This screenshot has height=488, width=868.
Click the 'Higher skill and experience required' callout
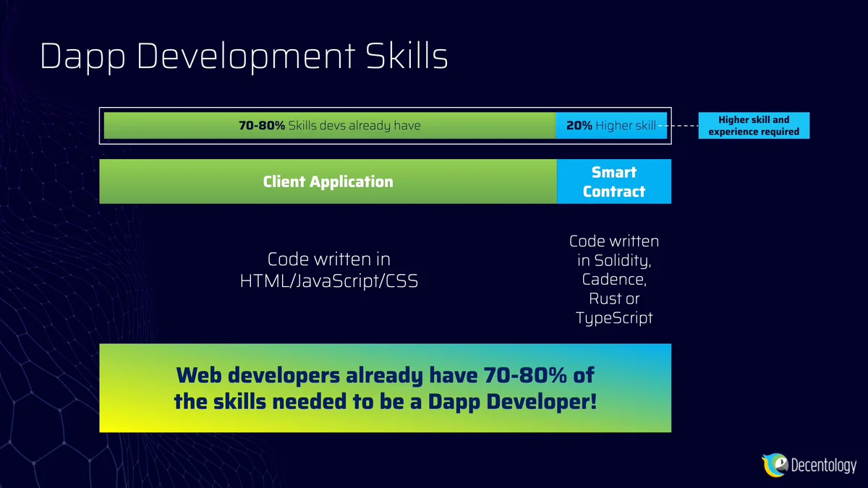[754, 126]
